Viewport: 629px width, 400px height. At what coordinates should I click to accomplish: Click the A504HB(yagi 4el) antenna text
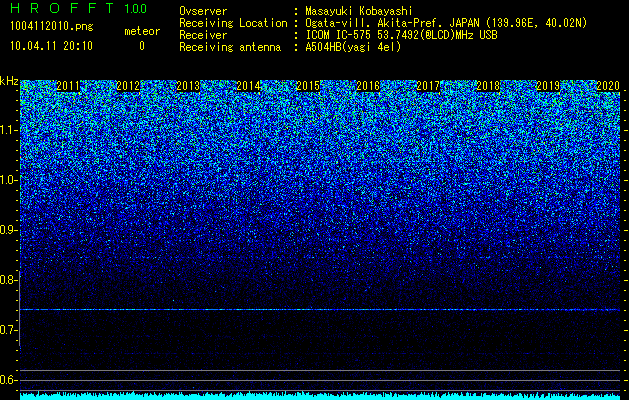click(353, 47)
